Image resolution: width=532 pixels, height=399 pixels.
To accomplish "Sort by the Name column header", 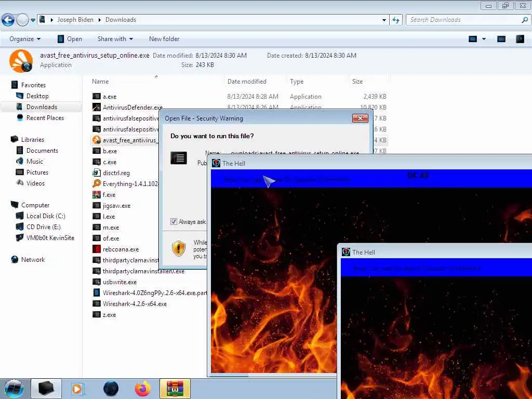I will click(100, 82).
